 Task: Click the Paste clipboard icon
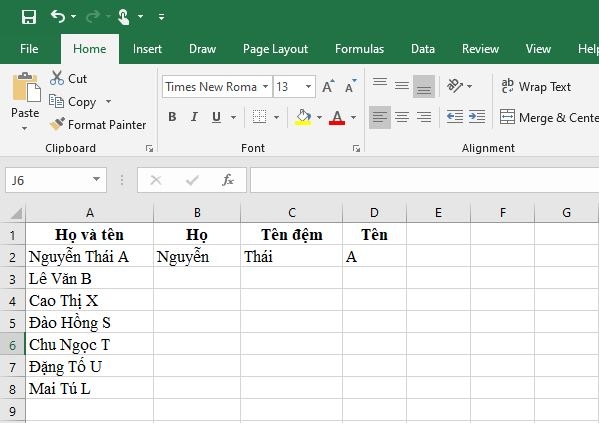pos(26,88)
